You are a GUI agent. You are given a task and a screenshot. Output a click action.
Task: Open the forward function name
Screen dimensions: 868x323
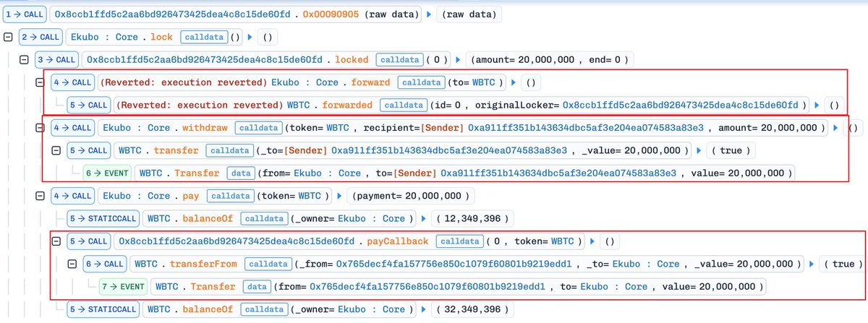pyautogui.click(x=371, y=82)
